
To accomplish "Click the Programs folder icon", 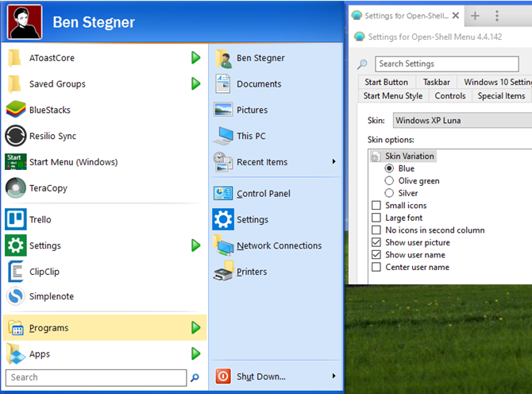I will pos(16,328).
